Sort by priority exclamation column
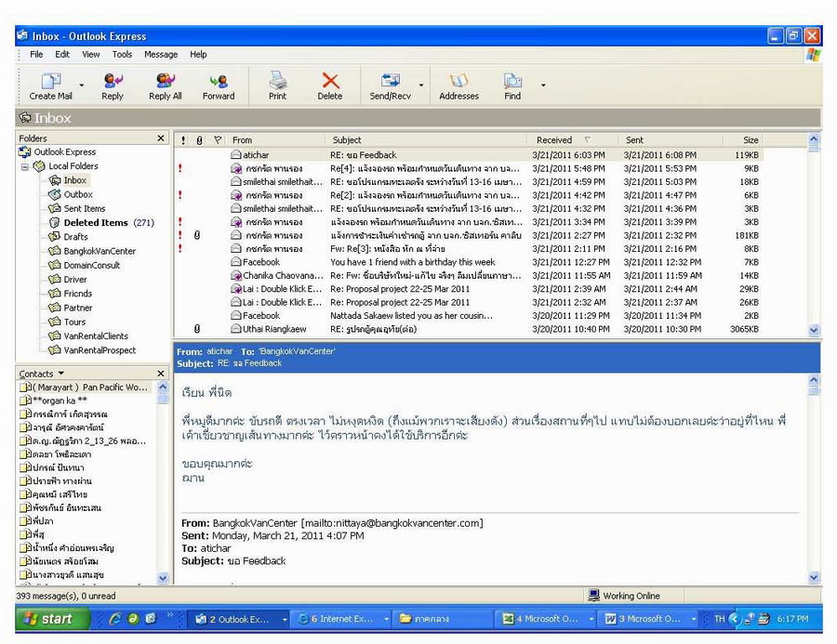This screenshot has height=644, width=837. 183,139
